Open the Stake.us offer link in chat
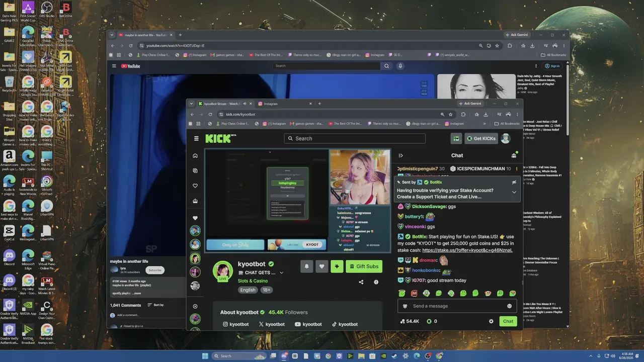The height and width of the screenshot is (362, 644). (467, 250)
